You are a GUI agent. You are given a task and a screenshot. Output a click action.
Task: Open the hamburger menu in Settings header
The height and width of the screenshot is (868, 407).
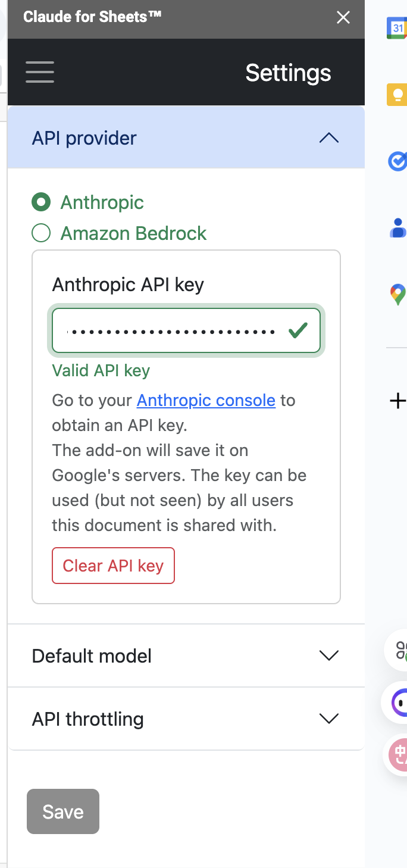click(40, 72)
